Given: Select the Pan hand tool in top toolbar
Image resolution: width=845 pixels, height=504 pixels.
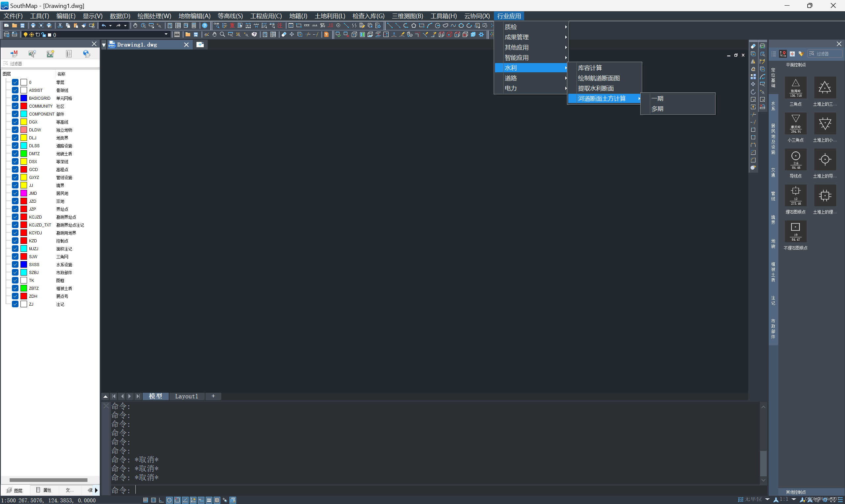Looking at the screenshot, I should (135, 25).
